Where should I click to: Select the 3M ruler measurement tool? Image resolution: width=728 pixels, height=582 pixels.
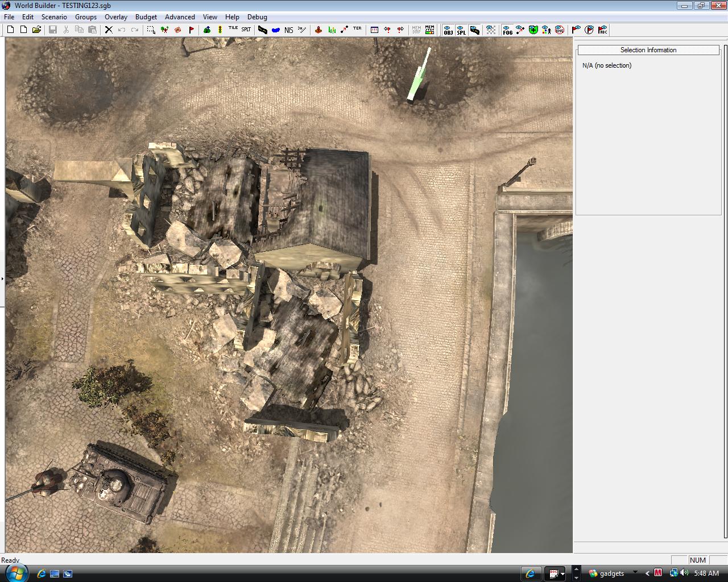click(301, 30)
